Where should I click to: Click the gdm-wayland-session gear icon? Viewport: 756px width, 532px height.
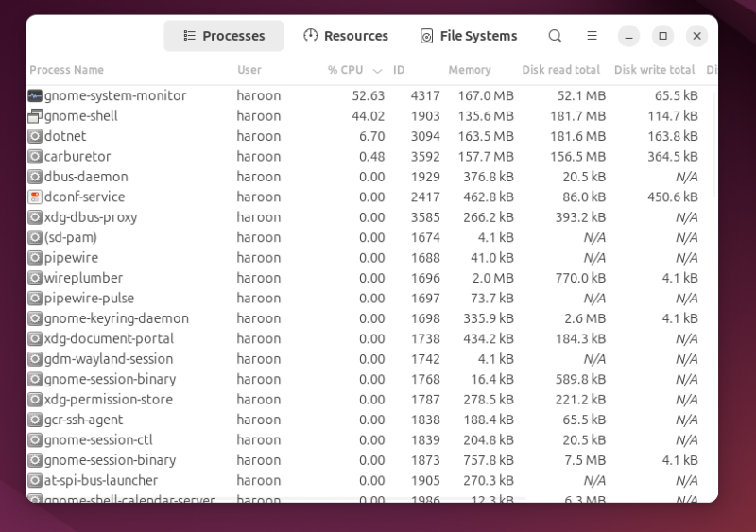[x=35, y=359]
